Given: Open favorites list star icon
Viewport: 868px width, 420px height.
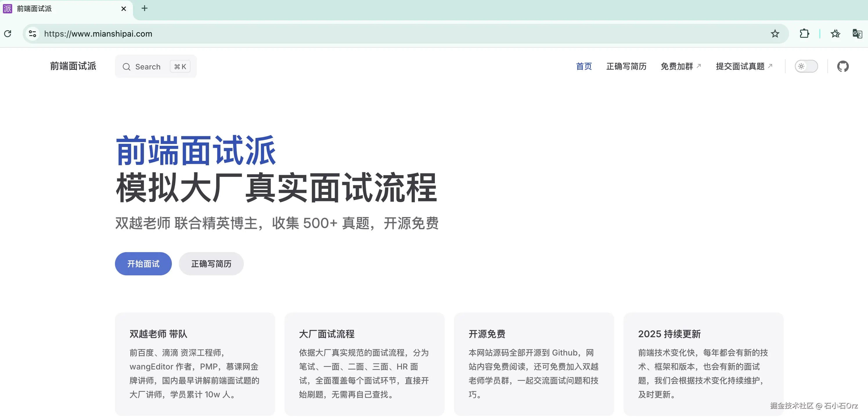Looking at the screenshot, I should 835,34.
